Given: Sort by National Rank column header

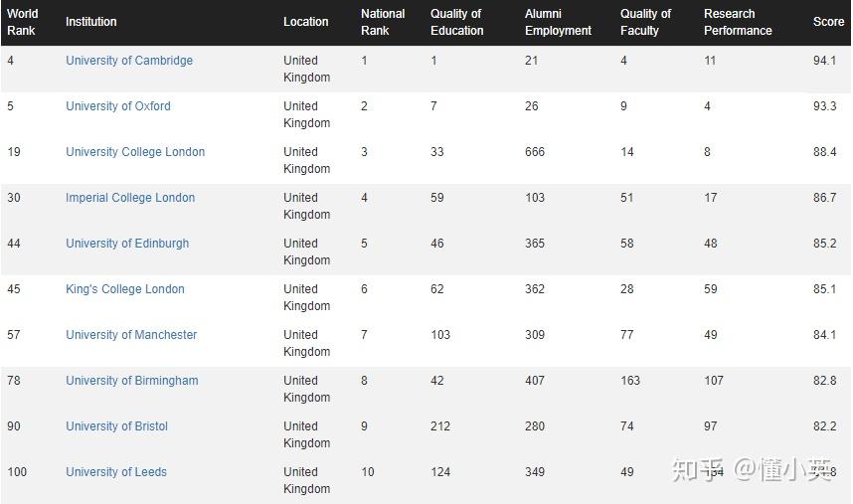Looking at the screenshot, I should tap(383, 22).
